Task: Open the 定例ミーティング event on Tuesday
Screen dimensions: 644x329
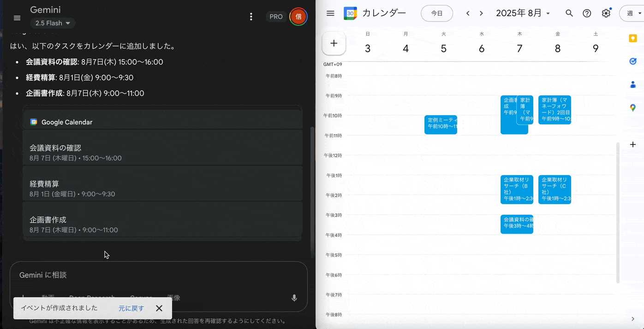Action: 441,124
